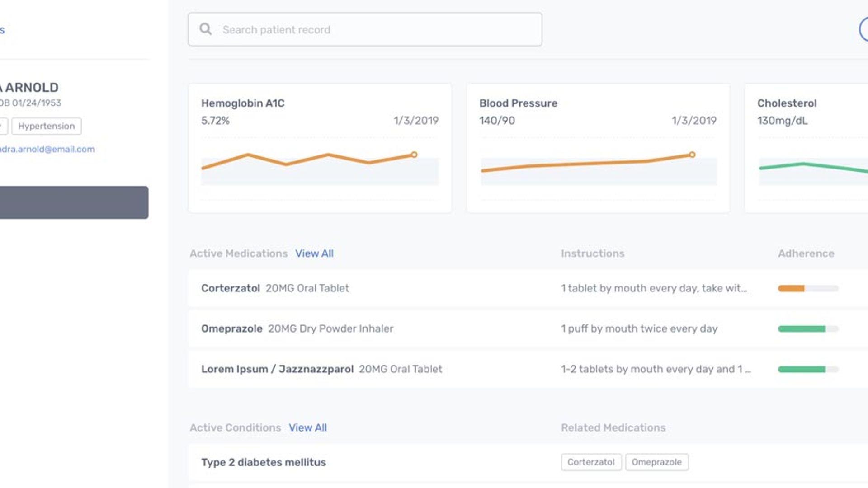Image resolution: width=868 pixels, height=488 pixels.
Task: Click latest Blood Pressure data point
Action: 692,155
